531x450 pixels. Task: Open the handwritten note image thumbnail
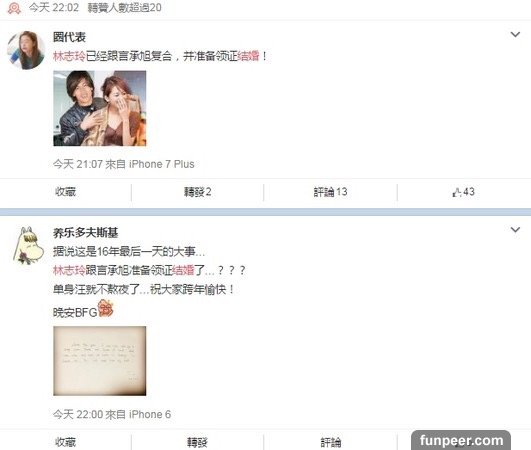(100, 361)
